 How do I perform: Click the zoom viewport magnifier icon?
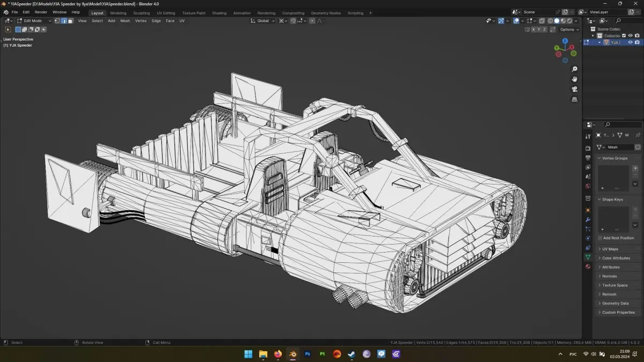point(575,69)
